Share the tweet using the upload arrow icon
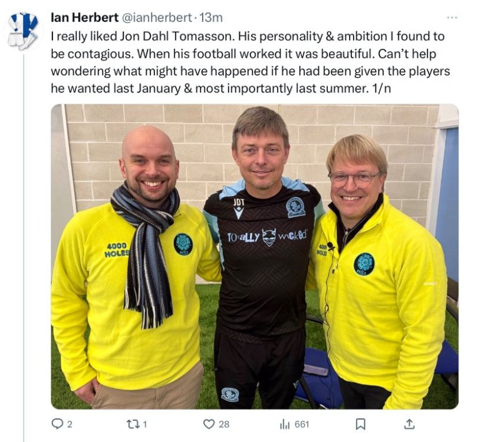The image size is (504, 442). click(x=409, y=424)
